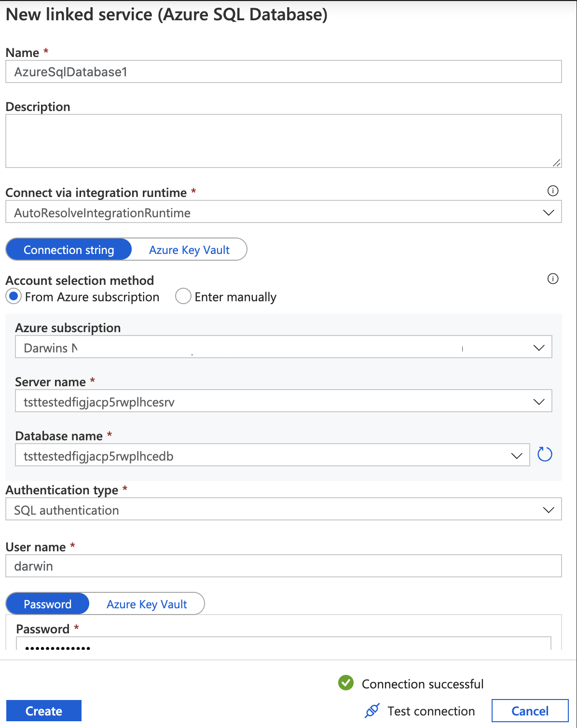Click the Test connection link
The height and width of the screenshot is (728, 577).
[x=431, y=711]
